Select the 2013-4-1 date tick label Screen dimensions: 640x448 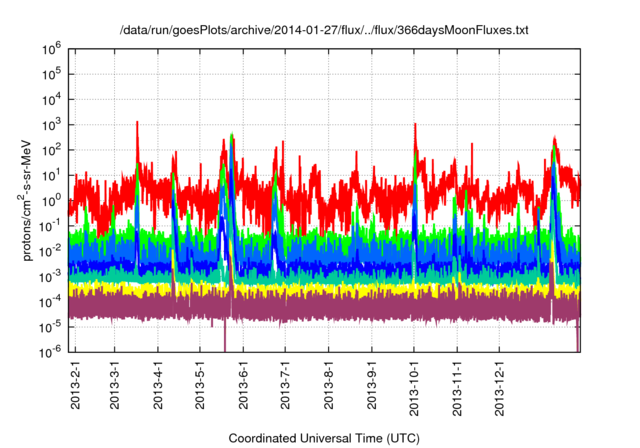click(158, 385)
